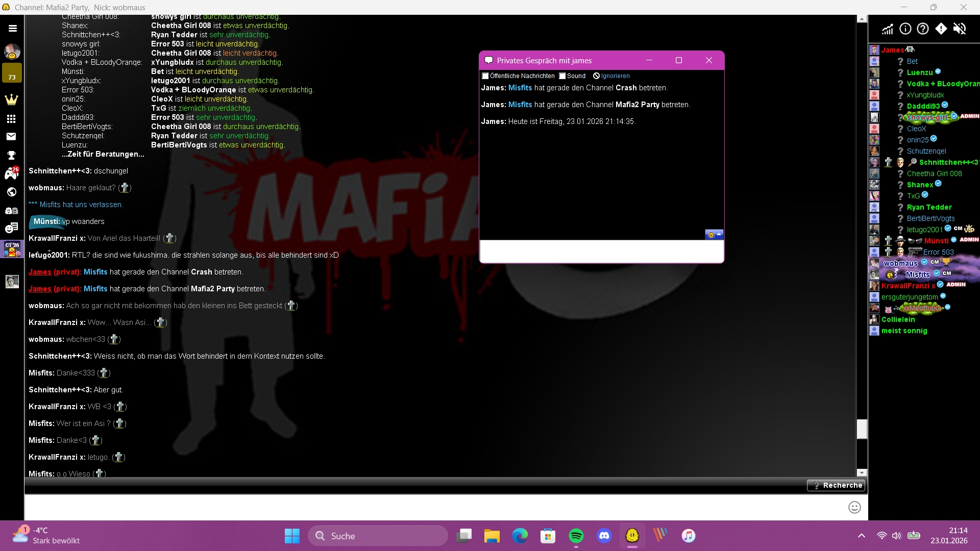
Task: Open the emoji picker in the main chat input
Action: pyautogui.click(x=854, y=507)
